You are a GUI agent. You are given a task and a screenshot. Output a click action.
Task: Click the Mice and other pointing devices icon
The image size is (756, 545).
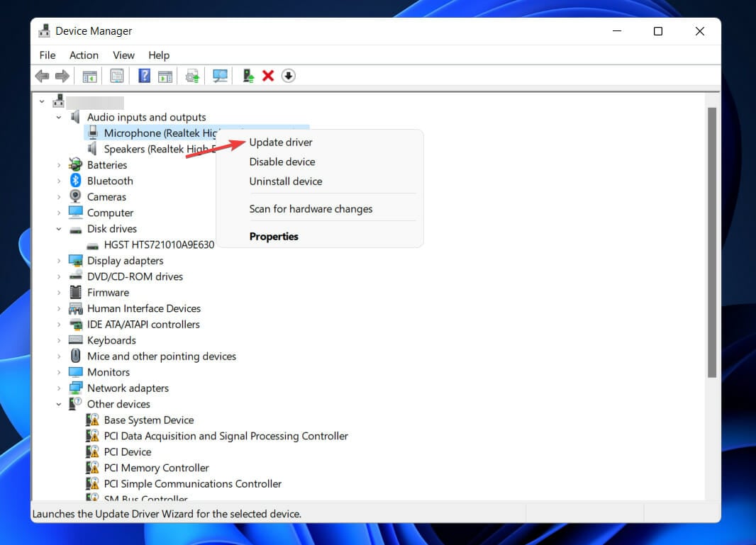click(x=76, y=356)
